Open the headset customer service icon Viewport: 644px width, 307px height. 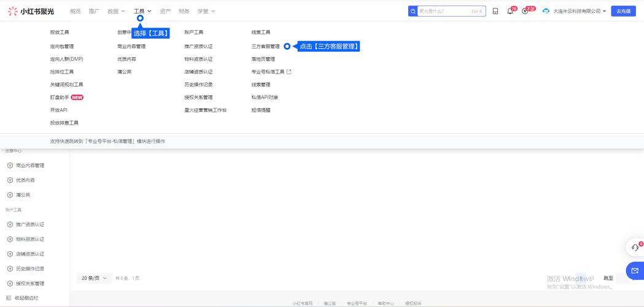(x=635, y=247)
